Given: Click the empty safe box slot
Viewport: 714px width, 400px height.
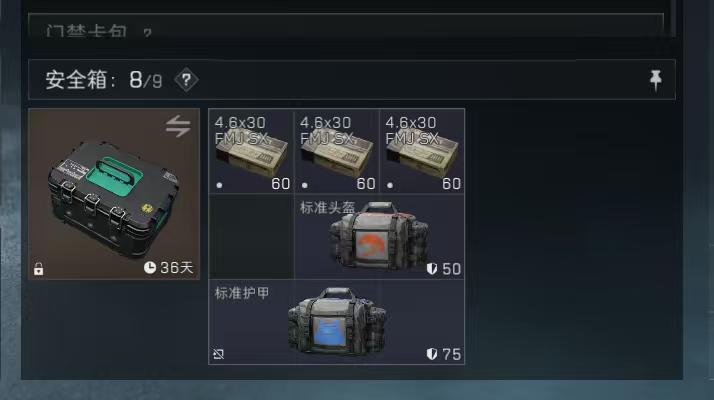Looking at the screenshot, I should coord(251,236).
